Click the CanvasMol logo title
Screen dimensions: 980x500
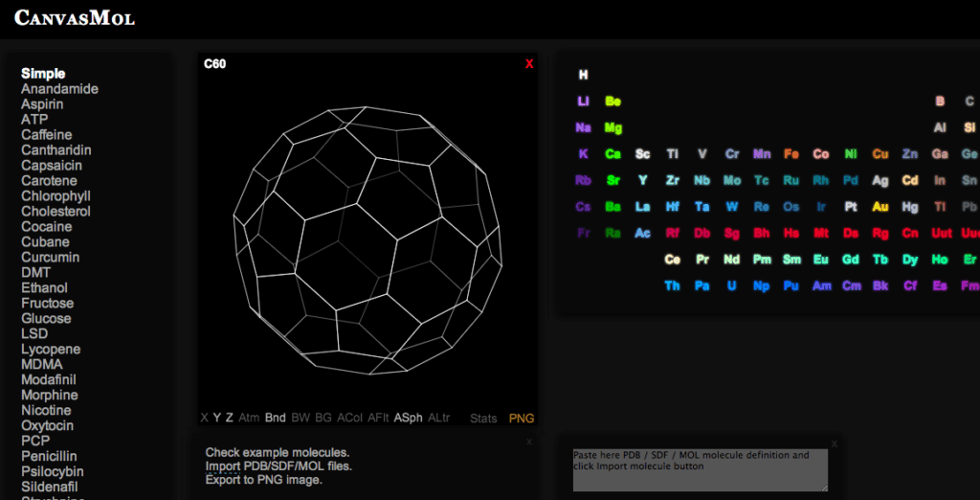75,18
